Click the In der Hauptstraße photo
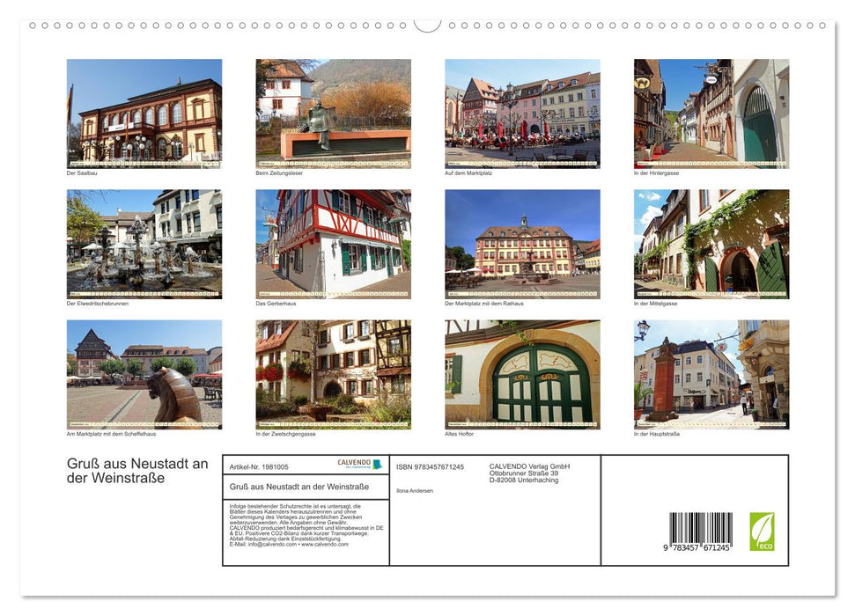The height and width of the screenshot is (616, 855). tap(711, 374)
